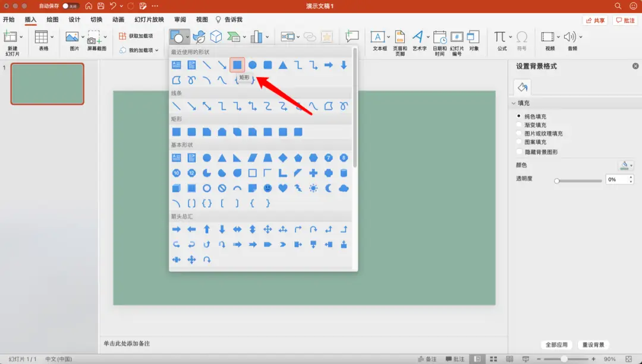Check Hide background graphics (隐藏背景图形)

[519, 152]
